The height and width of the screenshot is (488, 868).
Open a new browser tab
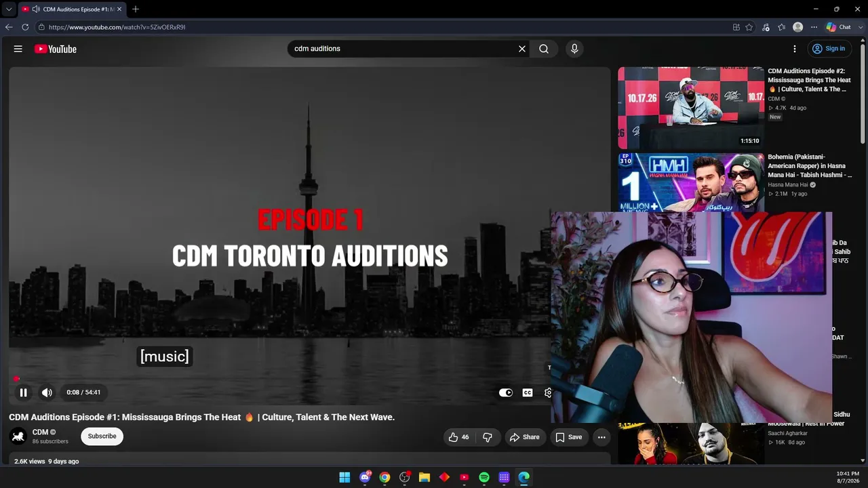click(x=136, y=9)
